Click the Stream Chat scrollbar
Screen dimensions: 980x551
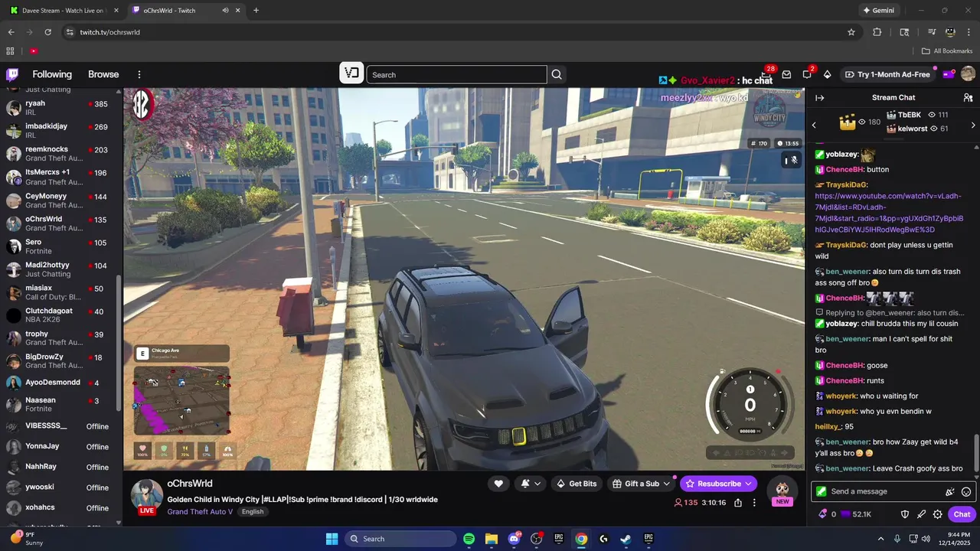976,453
